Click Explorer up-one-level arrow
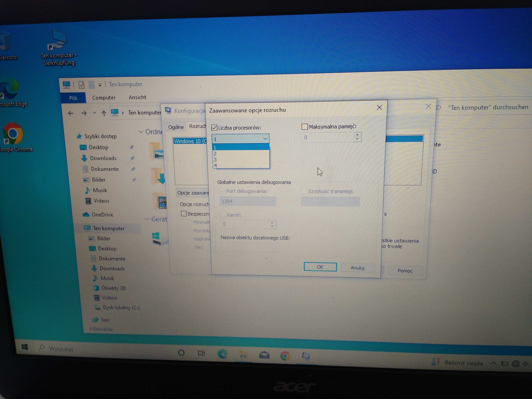The height and width of the screenshot is (399, 532). click(104, 113)
